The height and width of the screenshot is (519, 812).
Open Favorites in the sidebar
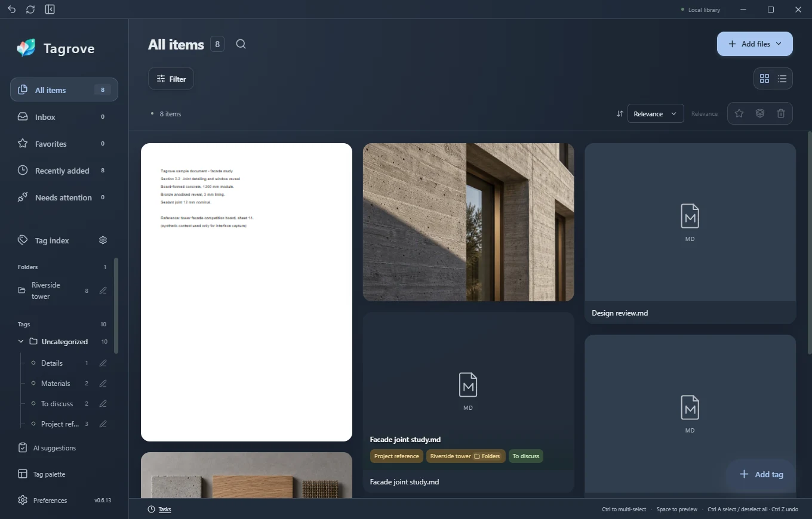point(64,144)
